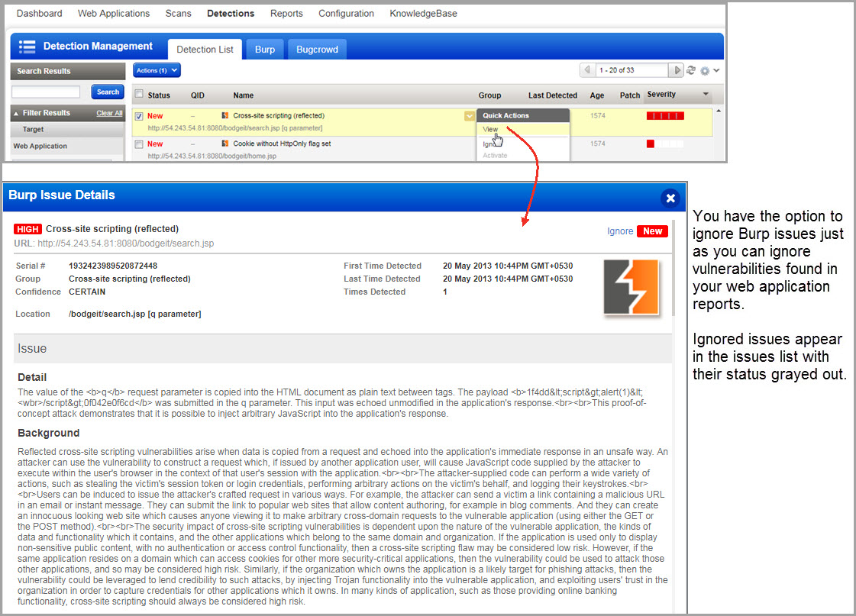Click the Ignore link in issue details
Viewport: 856px width, 616px height.
point(620,231)
